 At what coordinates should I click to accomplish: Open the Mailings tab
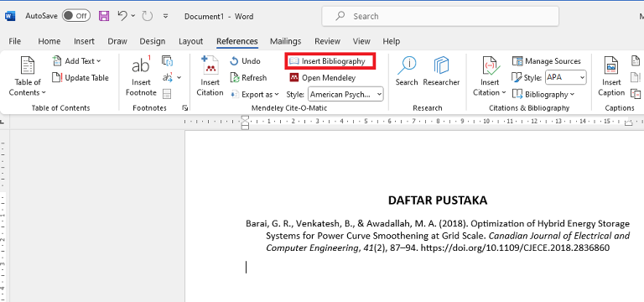(x=285, y=41)
